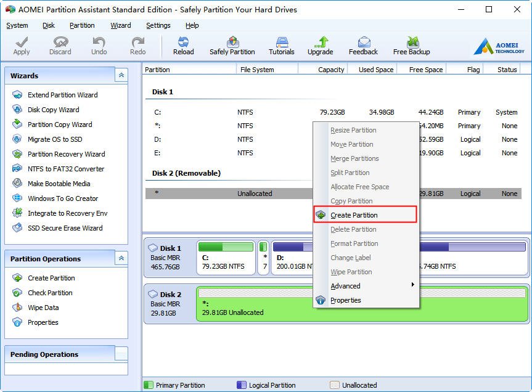The image size is (532, 392).
Task: Choose Resize Partition in the context menu
Action: (x=365, y=130)
